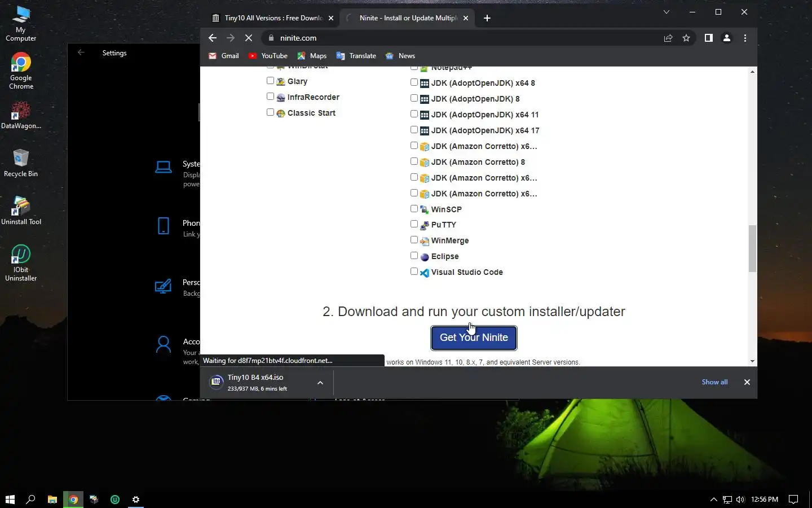Open Uninstall Tool desktop shortcut

pos(21,211)
